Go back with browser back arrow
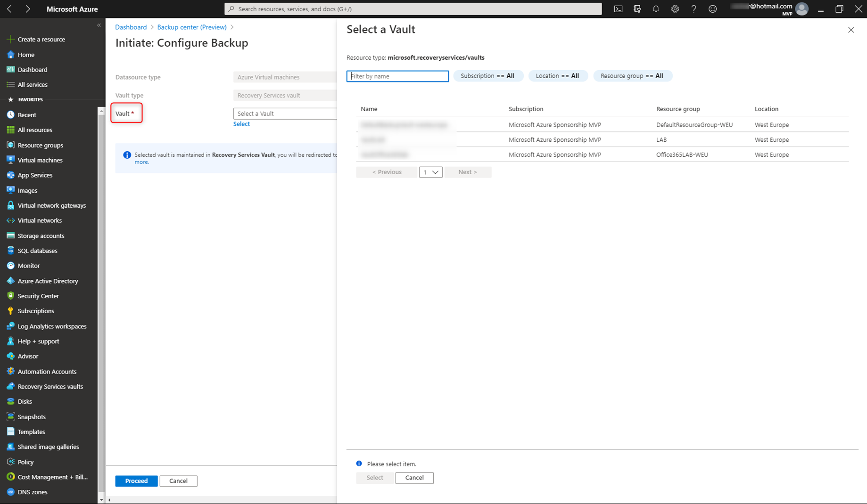 click(9, 9)
